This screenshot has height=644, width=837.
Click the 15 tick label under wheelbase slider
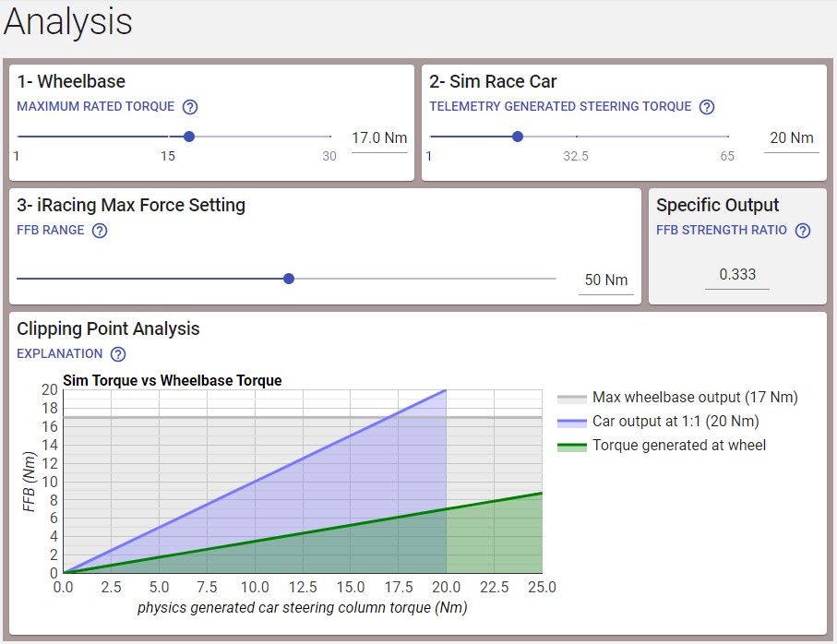[x=168, y=156]
